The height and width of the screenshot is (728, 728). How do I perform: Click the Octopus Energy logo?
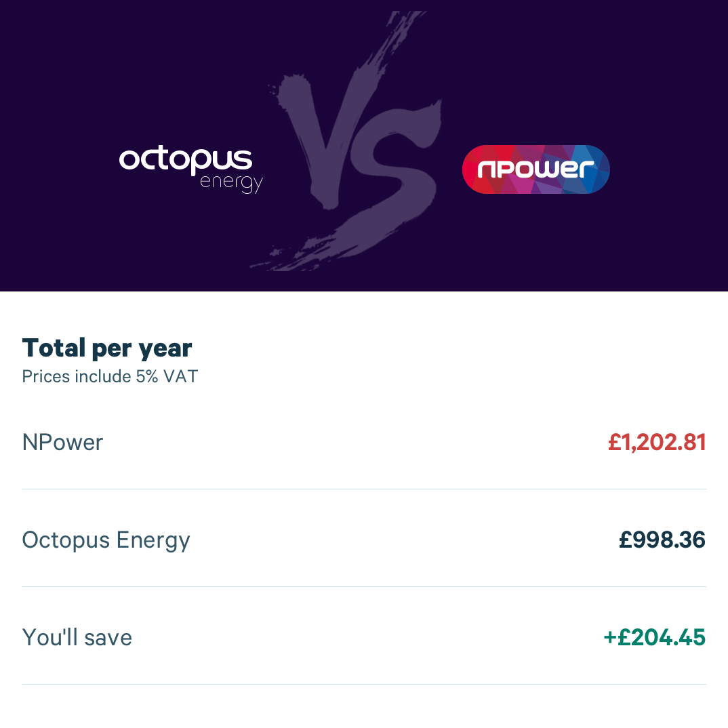click(x=191, y=169)
